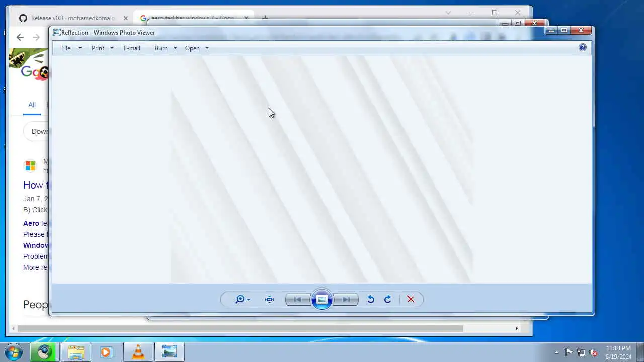
Task: Go to the previous photo
Action: 298,300
